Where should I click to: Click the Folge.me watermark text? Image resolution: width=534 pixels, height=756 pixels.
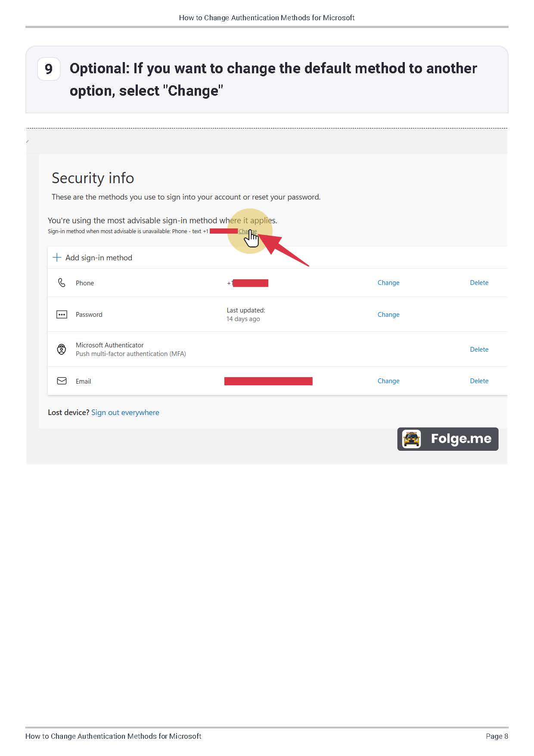coord(461,439)
